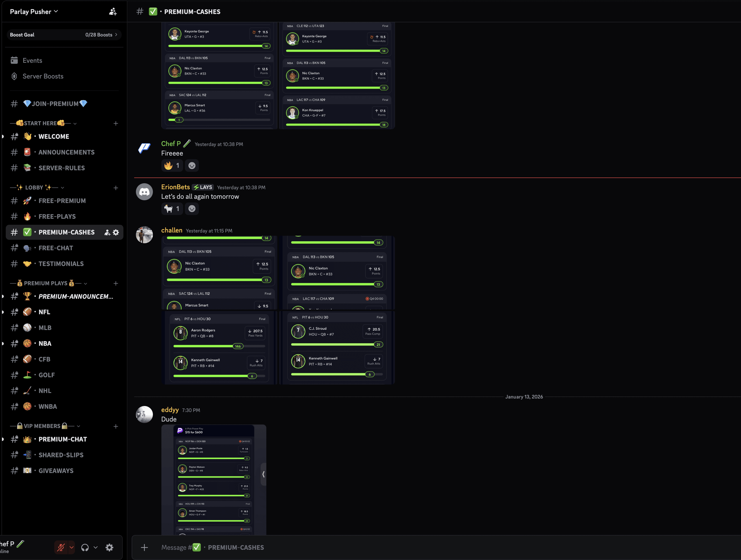The width and height of the screenshot is (741, 560).
Task: Add a channel to PREMIUM PLAYS category
Action: pos(116,283)
